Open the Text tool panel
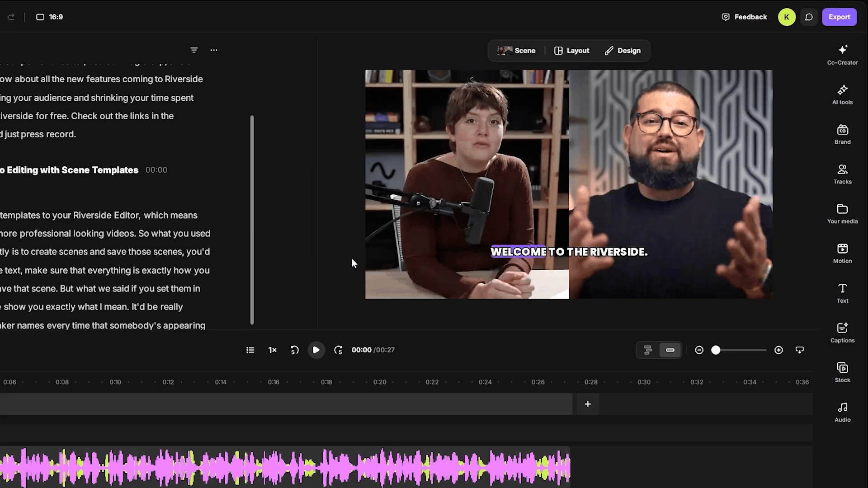This screenshot has height=488, width=868. pyautogui.click(x=842, y=293)
